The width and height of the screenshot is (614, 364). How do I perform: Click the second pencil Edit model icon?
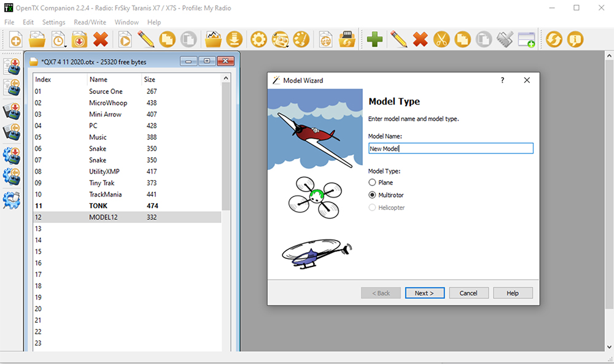(x=399, y=39)
